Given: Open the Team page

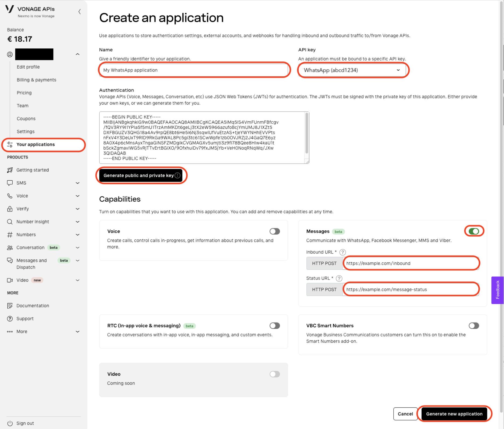Looking at the screenshot, I should [x=23, y=106].
